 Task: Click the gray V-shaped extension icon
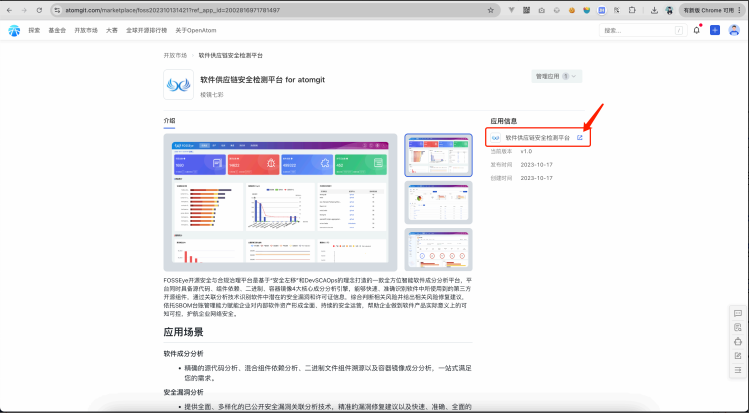(x=511, y=10)
